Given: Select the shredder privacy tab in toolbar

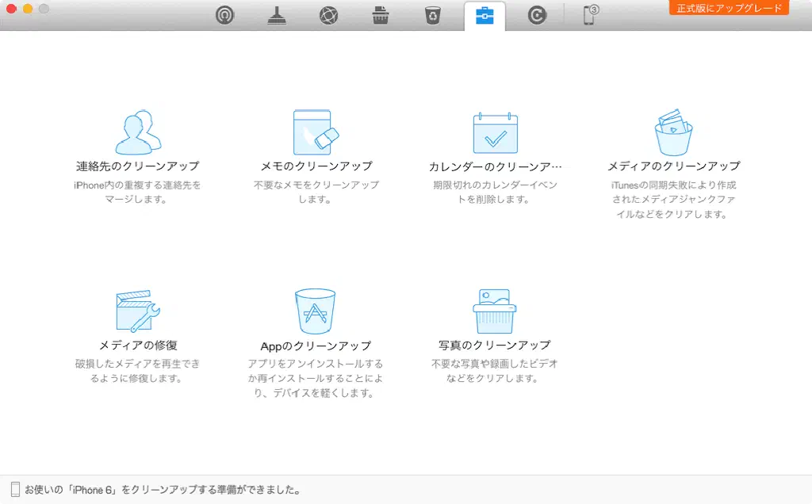Looking at the screenshot, I should (381, 16).
